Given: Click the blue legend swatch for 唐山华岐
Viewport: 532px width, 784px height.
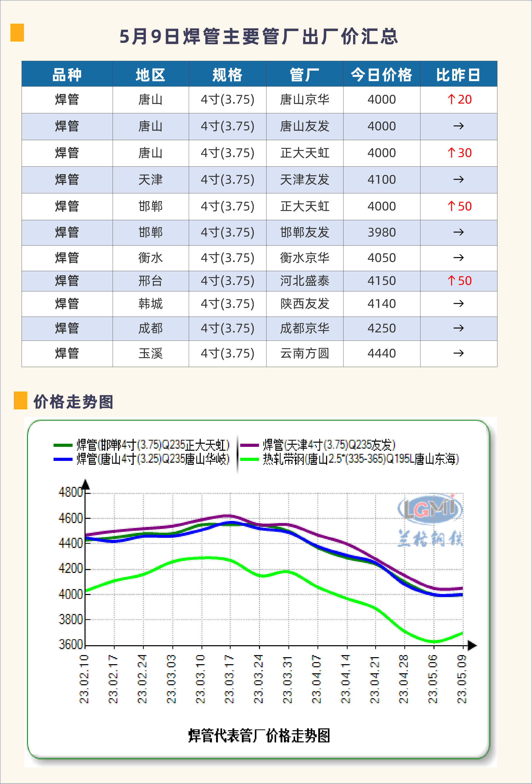Looking at the screenshot, I should [x=63, y=459].
